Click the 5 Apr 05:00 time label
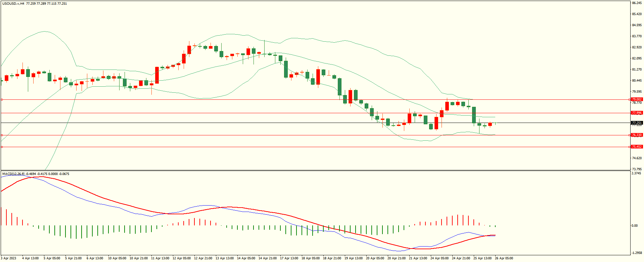Viewport: 644px width, 262px height. pyautogui.click(x=52, y=258)
